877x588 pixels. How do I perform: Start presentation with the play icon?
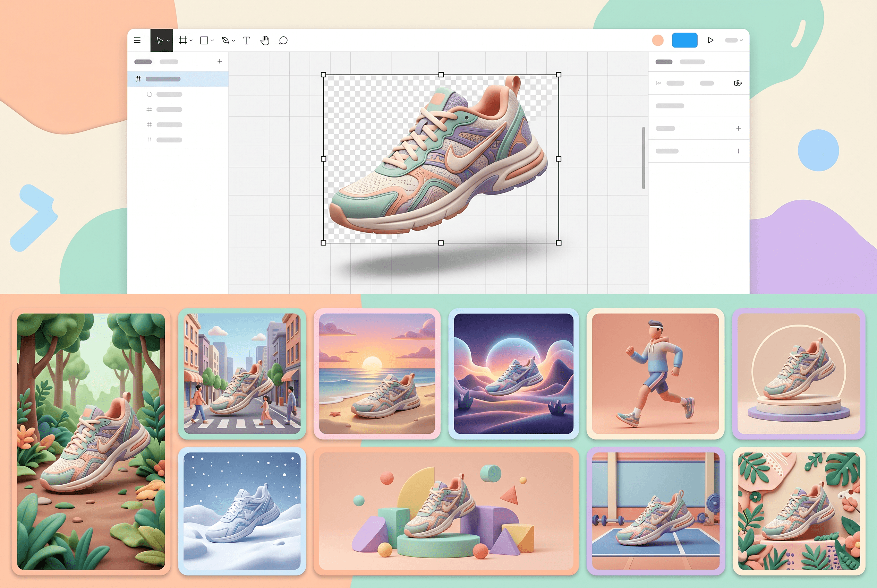[710, 40]
